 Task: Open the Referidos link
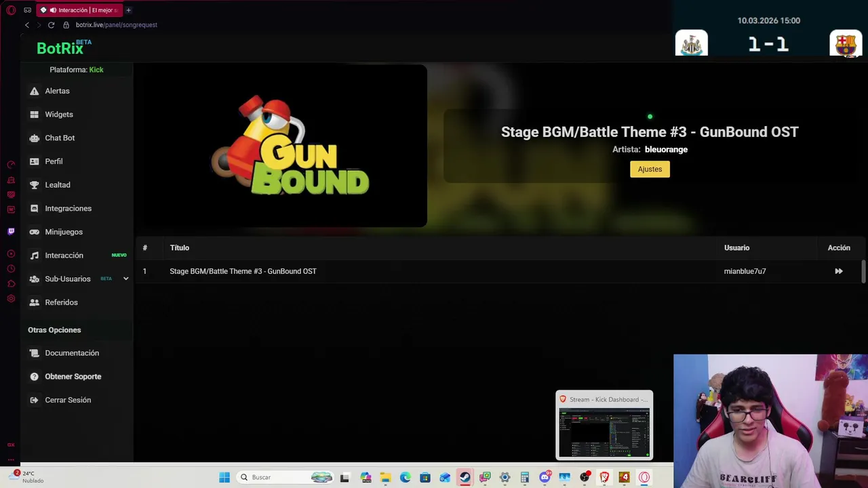pos(61,302)
